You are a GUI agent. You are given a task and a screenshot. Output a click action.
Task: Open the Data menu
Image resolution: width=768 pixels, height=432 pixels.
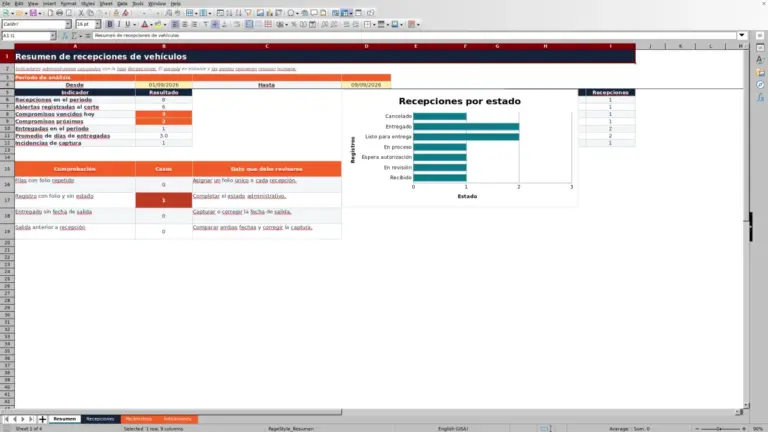point(122,3)
